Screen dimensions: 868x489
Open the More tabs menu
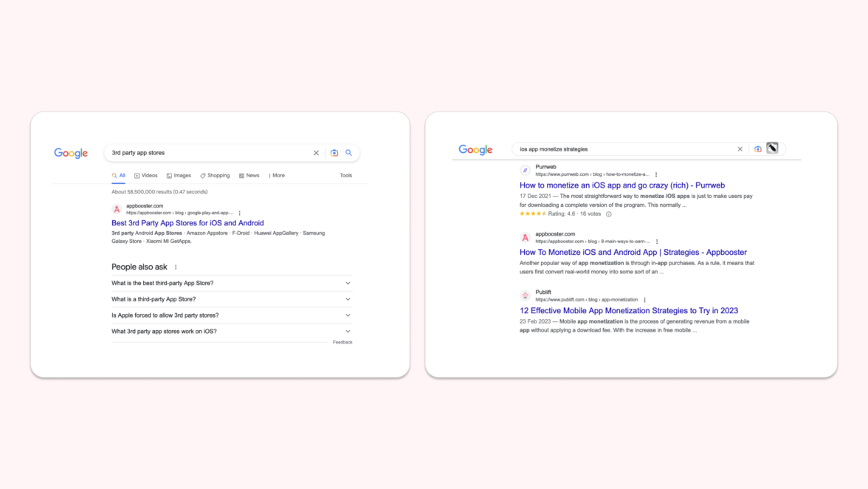tap(277, 176)
